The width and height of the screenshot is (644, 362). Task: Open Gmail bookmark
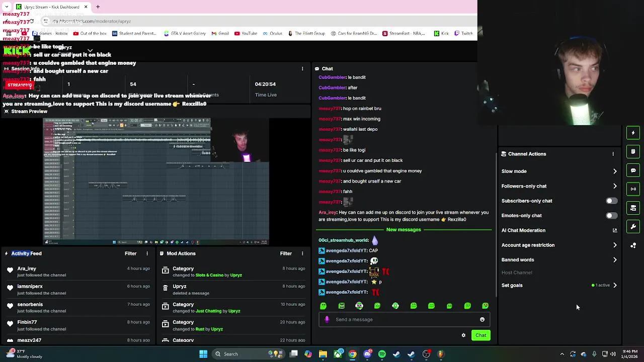220,33
